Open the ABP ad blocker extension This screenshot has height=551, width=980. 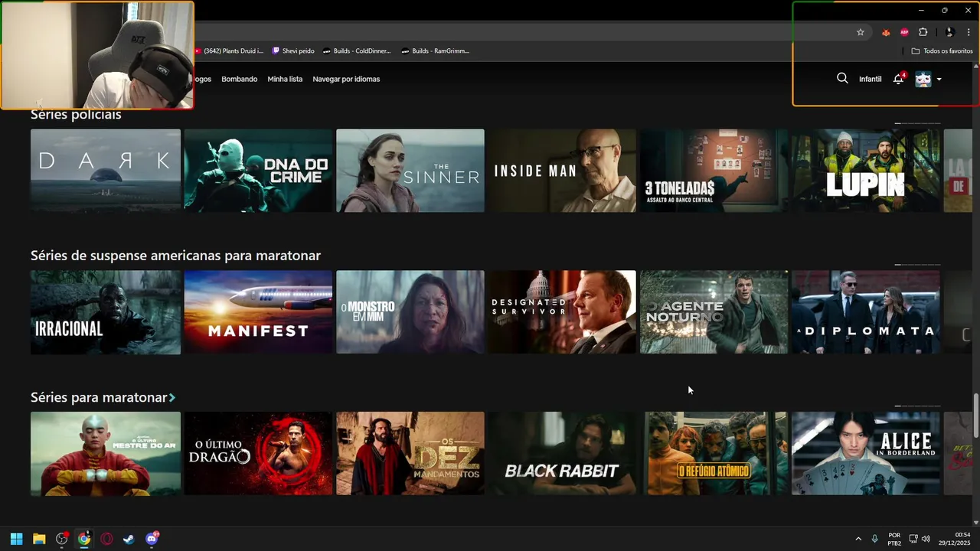click(904, 32)
